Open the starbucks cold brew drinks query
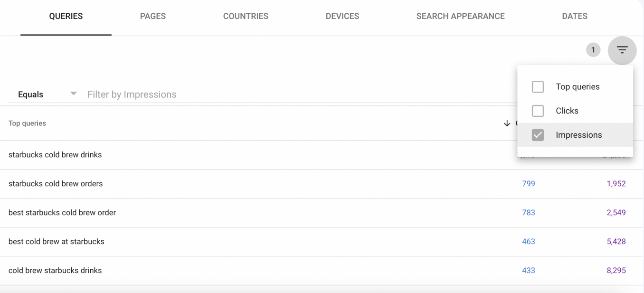The width and height of the screenshot is (644, 293). click(55, 155)
